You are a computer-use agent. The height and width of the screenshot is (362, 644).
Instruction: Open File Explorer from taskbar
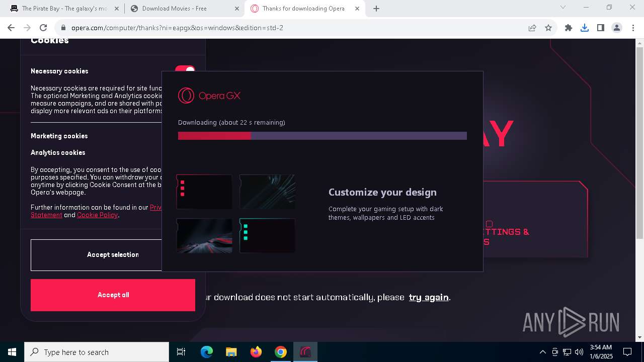click(x=231, y=352)
